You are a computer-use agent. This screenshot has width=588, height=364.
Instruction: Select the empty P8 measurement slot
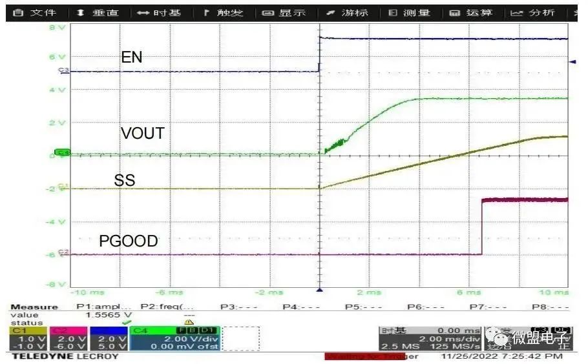pos(550,307)
